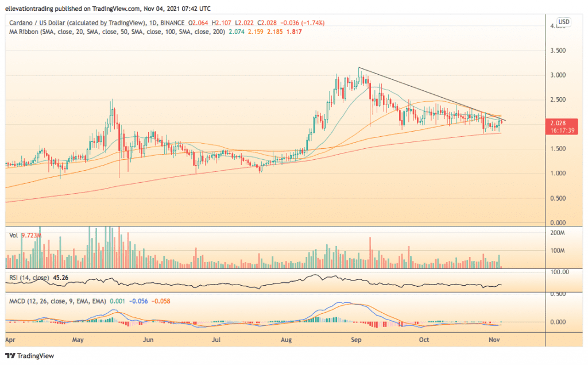Select the MACD (12, 26, close, 9, EMA, EMA) legend

[x=57, y=301]
